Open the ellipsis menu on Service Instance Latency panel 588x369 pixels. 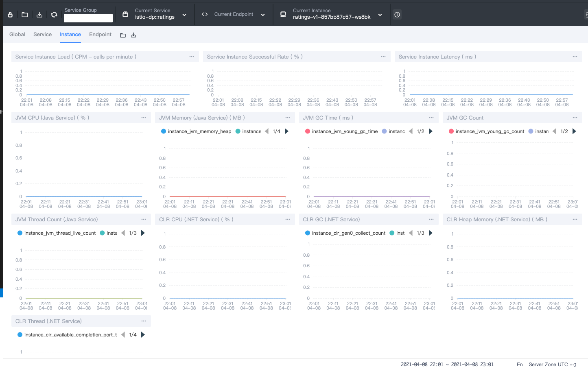tap(575, 57)
